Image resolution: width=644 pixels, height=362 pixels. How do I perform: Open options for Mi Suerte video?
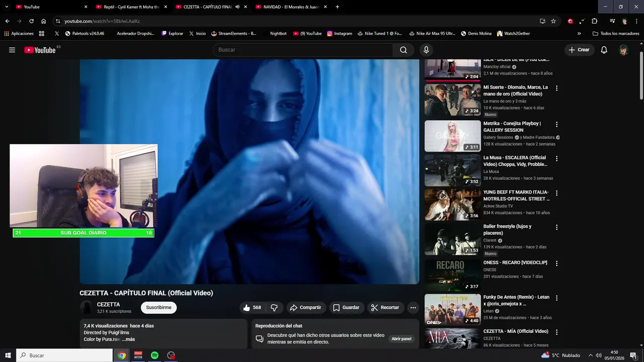[556, 88]
